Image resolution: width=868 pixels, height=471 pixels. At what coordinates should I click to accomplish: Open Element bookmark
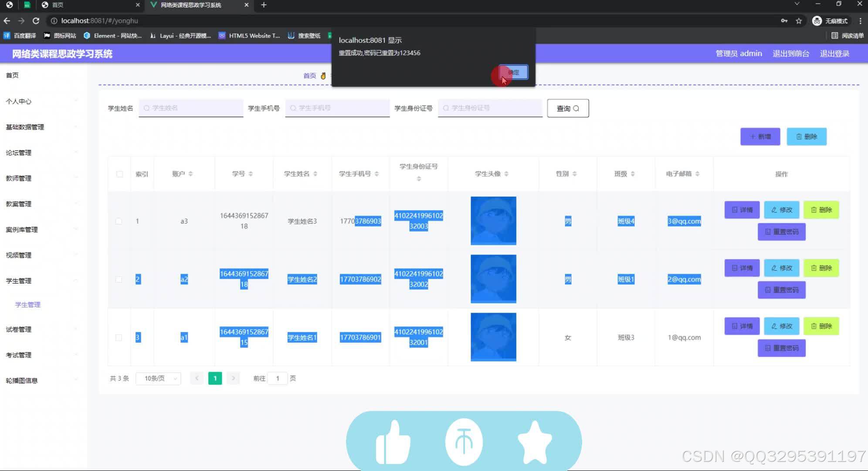pyautogui.click(x=112, y=36)
